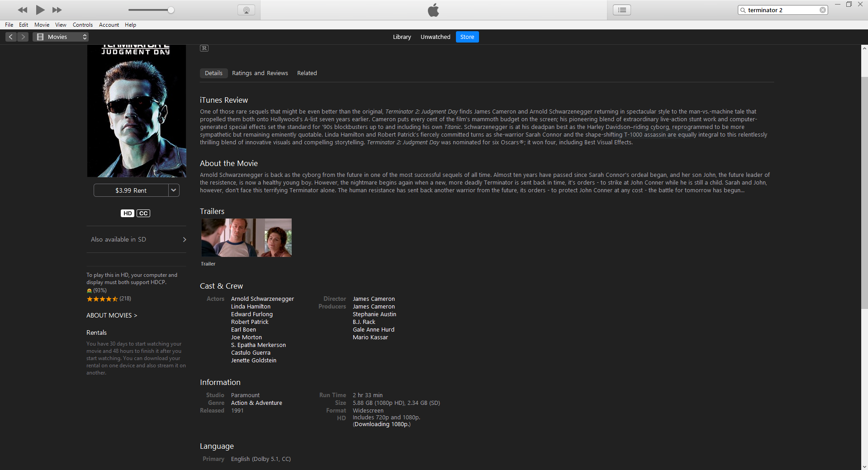Open the Action & Adventure genre link
This screenshot has width=868, height=470.
tap(256, 403)
